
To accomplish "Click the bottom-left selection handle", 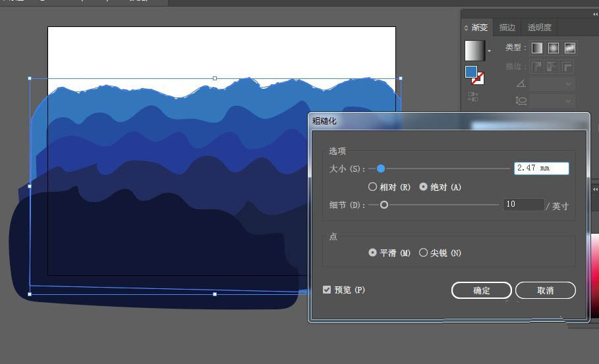I will tap(30, 294).
